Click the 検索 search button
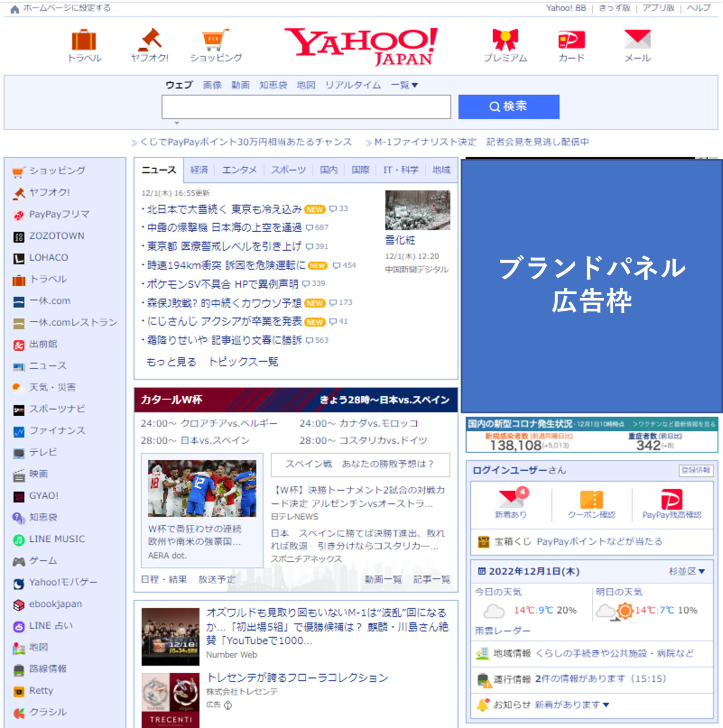The width and height of the screenshot is (723, 728). (x=509, y=106)
